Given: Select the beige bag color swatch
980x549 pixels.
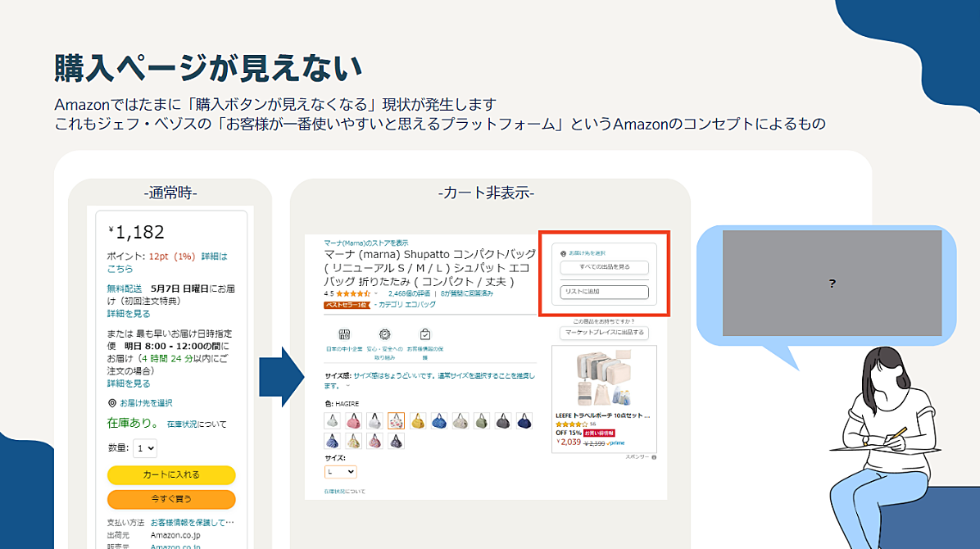Looking at the screenshot, I should point(460,421).
